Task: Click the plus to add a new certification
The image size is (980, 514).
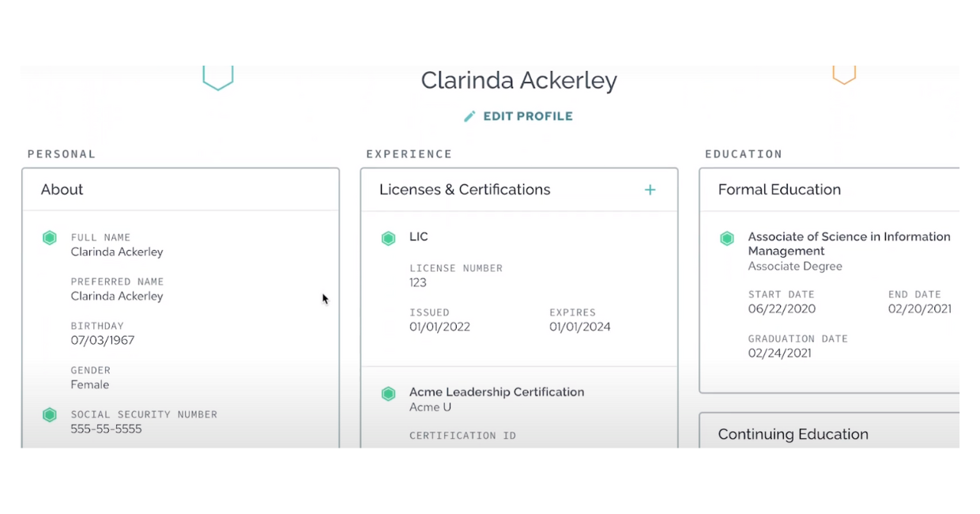Action: (x=650, y=190)
